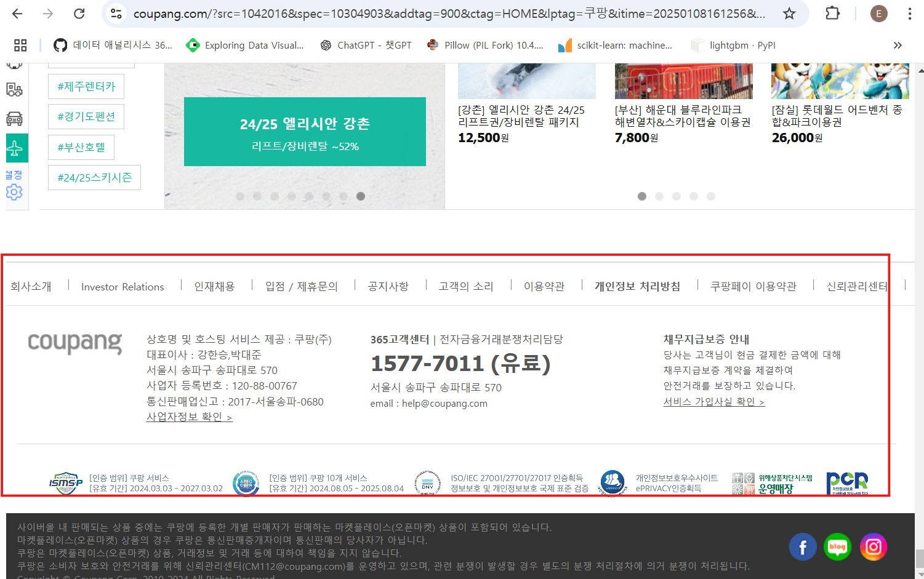Open the Exploring Data Visual bookmark
Viewport: 924px width, 579px height.
tap(245, 45)
